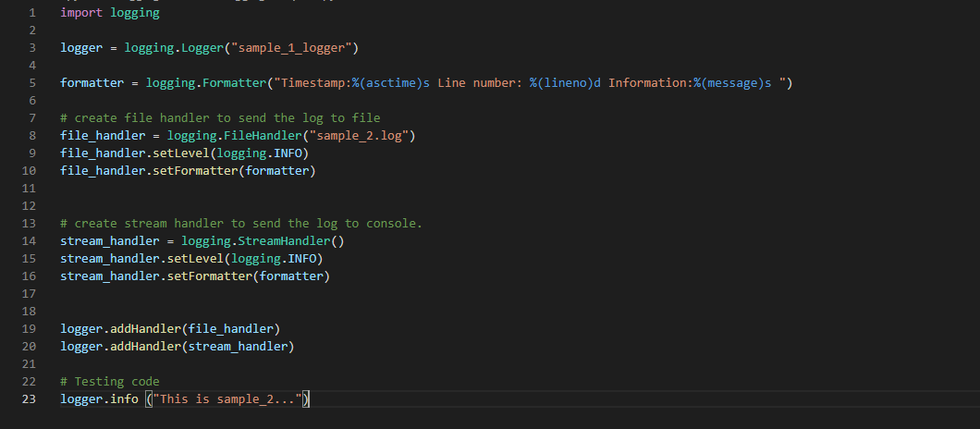This screenshot has width=980, height=429.
Task: Click 'logging.FileHandler' on line 8
Action: click(235, 136)
